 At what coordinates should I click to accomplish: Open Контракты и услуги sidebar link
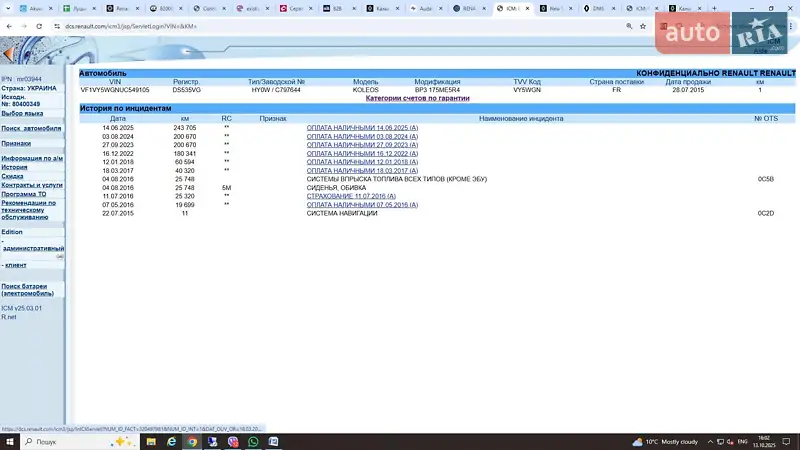tap(32, 185)
